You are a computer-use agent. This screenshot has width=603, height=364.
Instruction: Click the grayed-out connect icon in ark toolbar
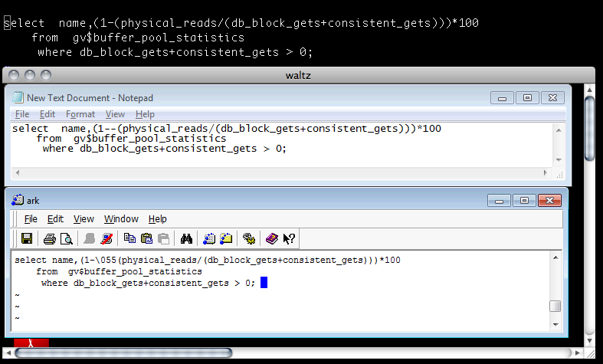89,239
